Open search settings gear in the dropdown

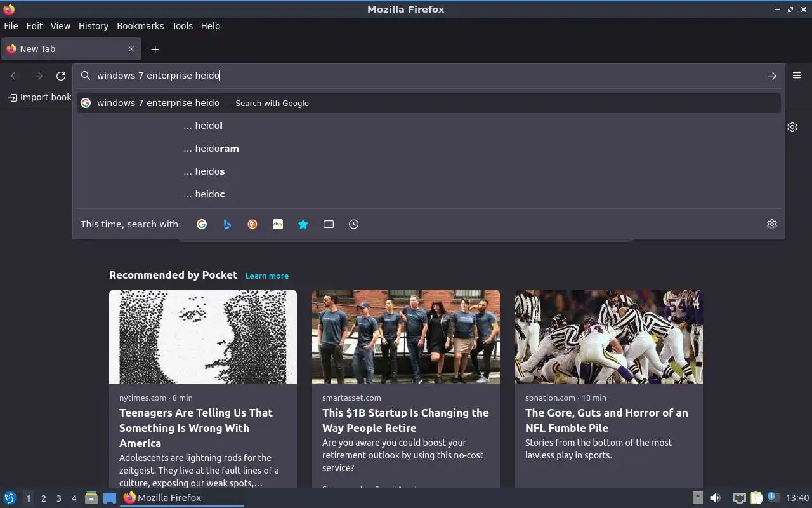point(772,224)
